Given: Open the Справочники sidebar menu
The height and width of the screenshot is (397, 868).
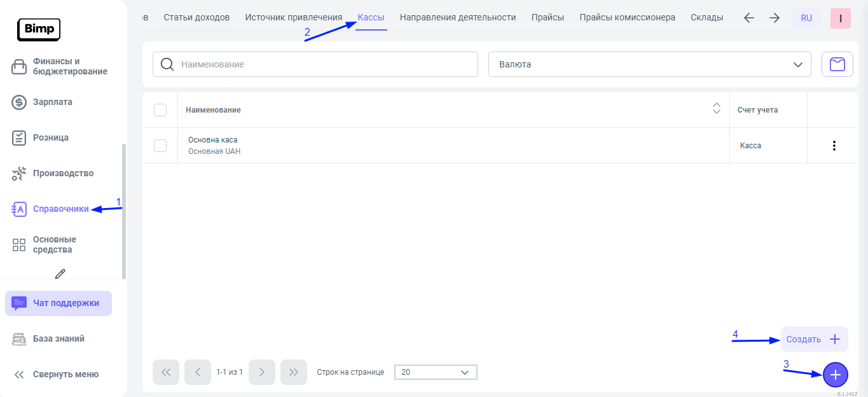Looking at the screenshot, I should coord(60,209).
